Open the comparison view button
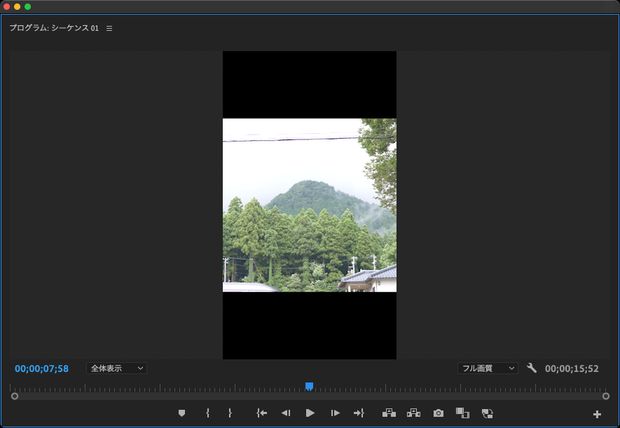 click(463, 413)
